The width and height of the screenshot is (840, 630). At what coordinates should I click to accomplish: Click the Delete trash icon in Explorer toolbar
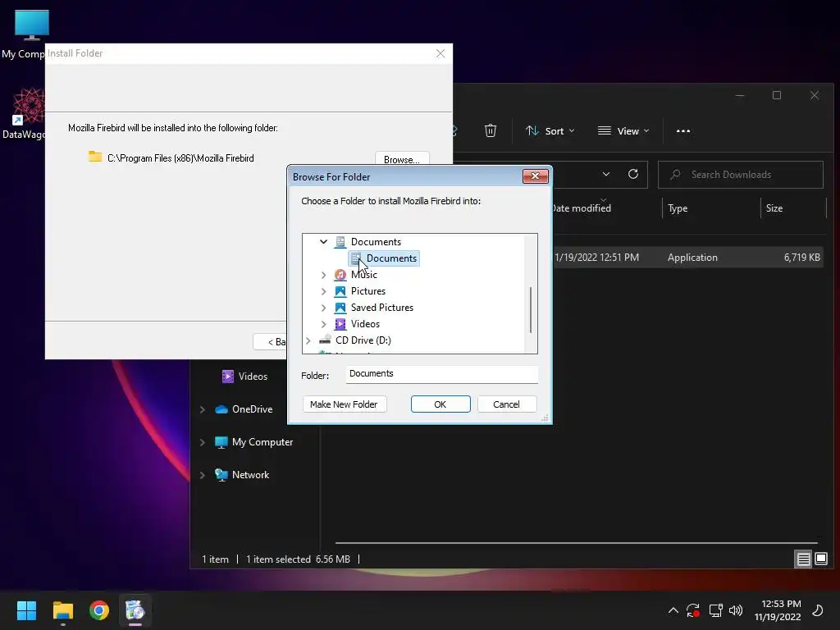[491, 130]
